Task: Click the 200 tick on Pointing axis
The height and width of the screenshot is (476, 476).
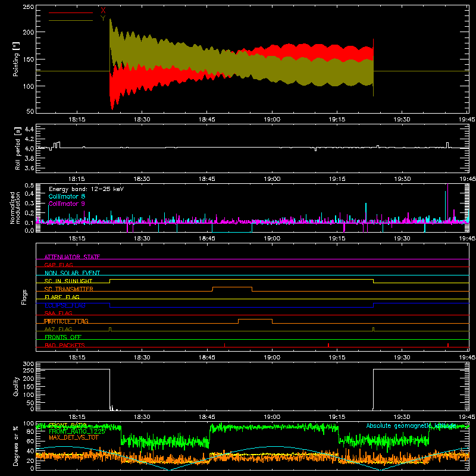Action: coord(29,32)
